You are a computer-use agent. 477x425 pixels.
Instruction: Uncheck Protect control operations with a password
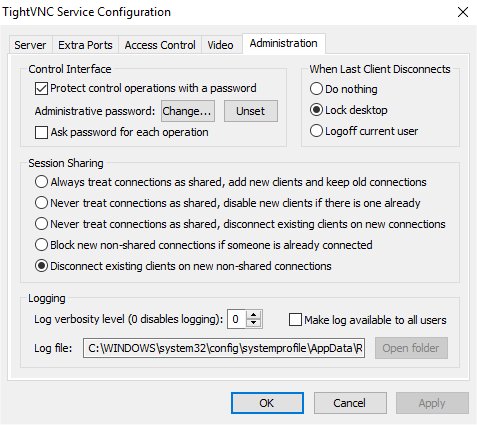(41, 89)
